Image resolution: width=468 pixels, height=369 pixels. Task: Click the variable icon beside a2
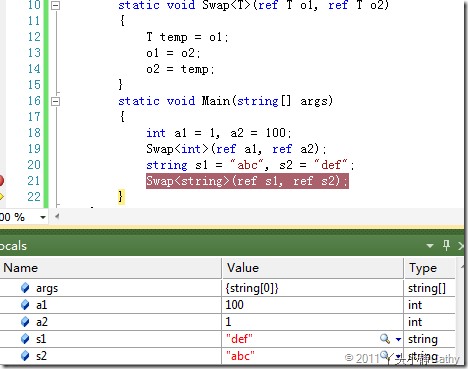(25, 322)
